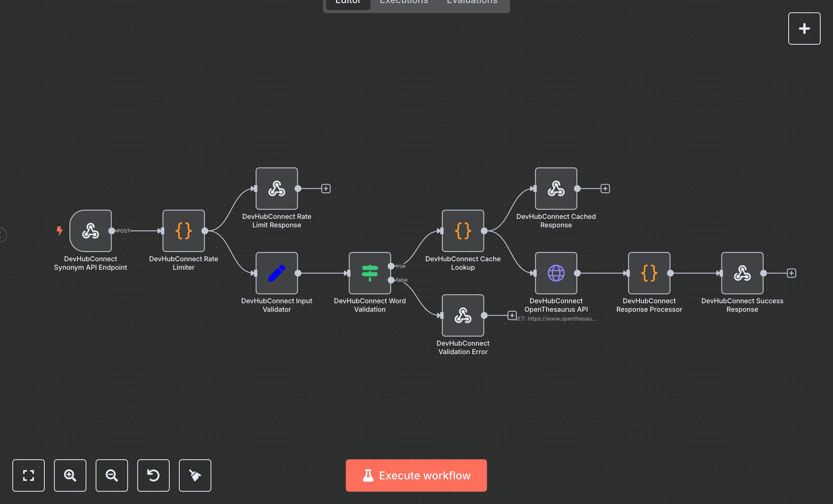Zoom in on the canvas
Image resolution: width=833 pixels, height=504 pixels.
click(x=70, y=475)
